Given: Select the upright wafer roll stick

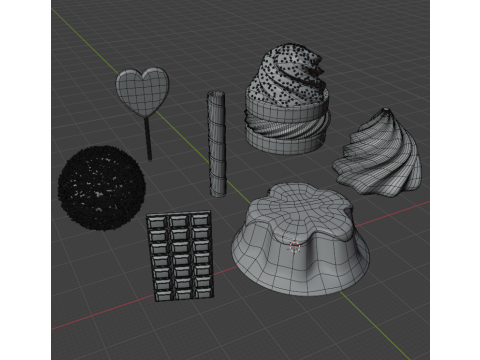Looking at the screenshot, I should point(217,144).
